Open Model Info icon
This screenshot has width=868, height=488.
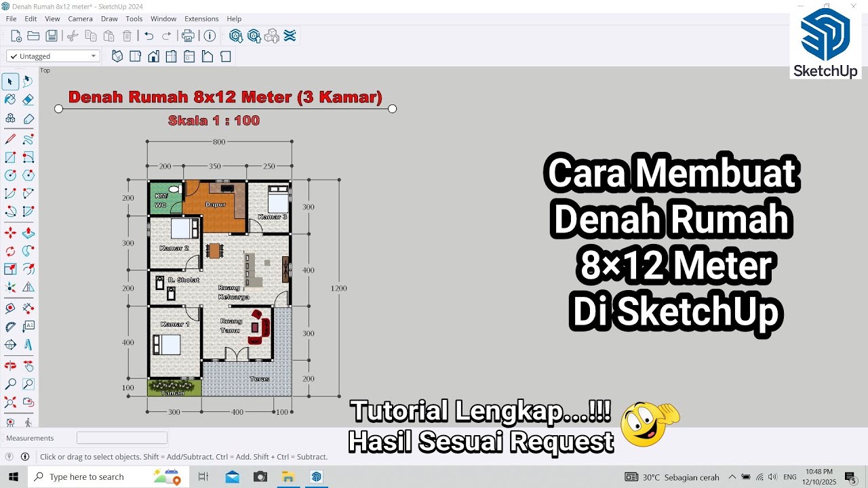[x=210, y=36]
